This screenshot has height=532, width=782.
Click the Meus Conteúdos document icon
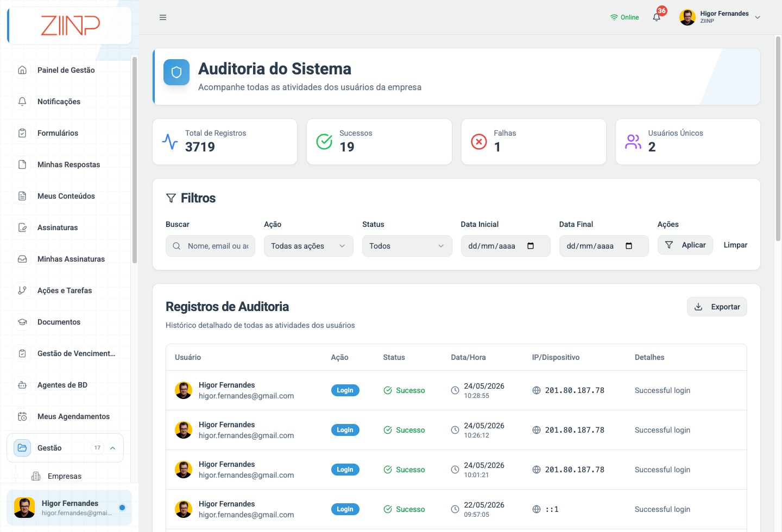(22, 196)
